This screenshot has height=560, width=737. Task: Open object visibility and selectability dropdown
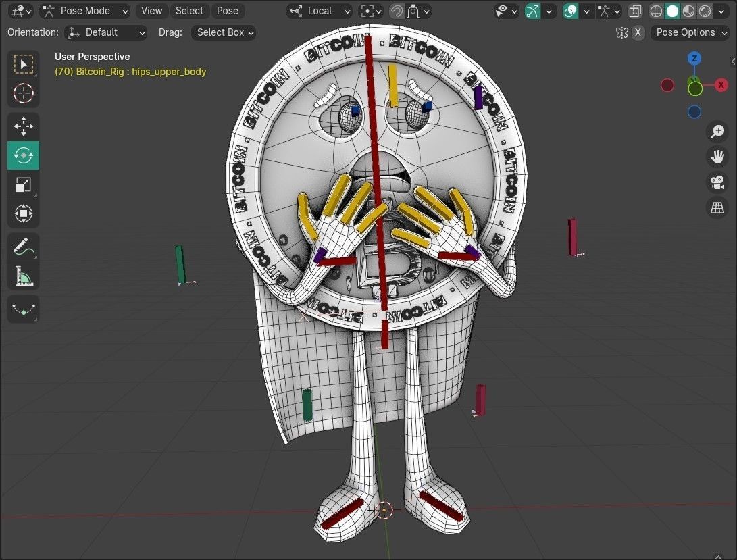point(506,11)
